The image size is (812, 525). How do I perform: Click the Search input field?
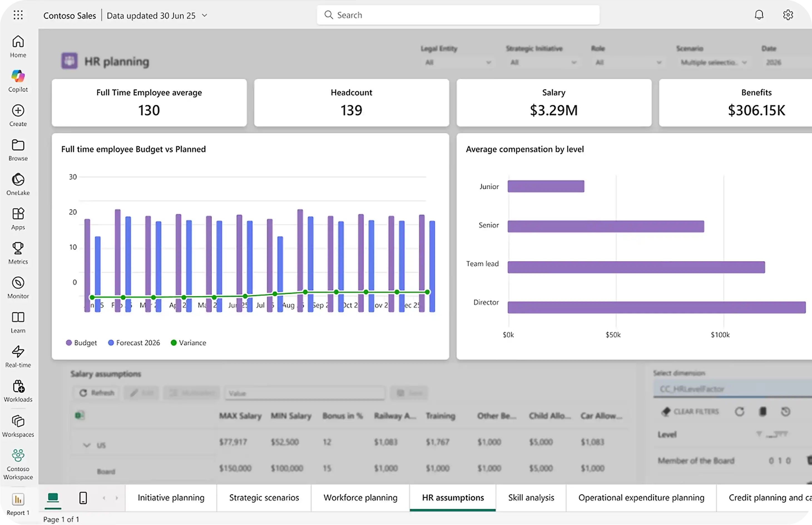(x=458, y=15)
